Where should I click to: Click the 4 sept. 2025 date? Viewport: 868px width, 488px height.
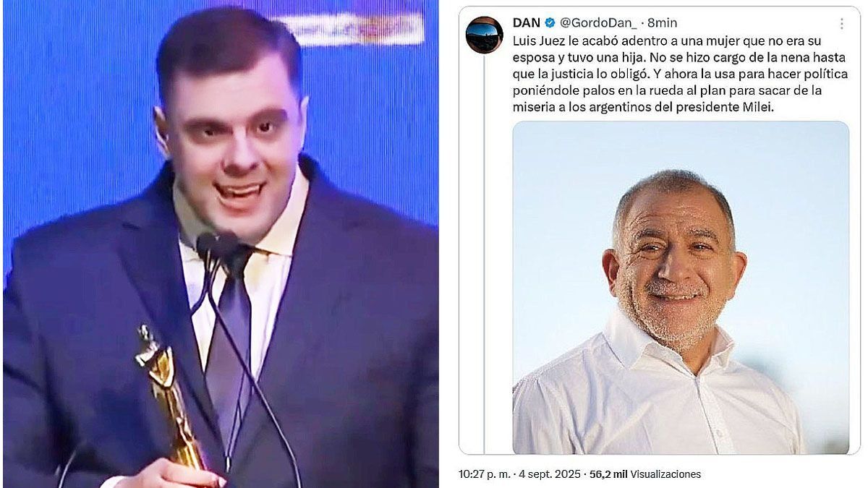[x=550, y=474]
